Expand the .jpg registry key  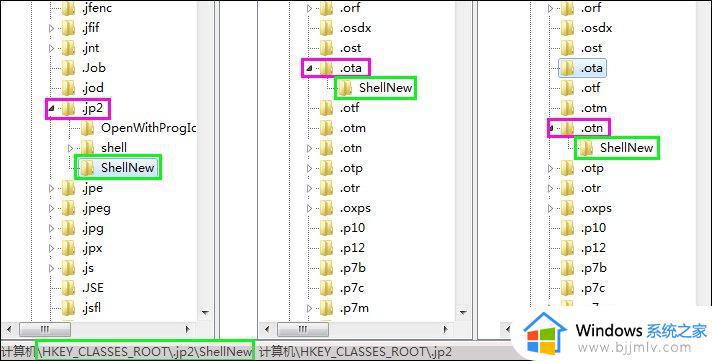click(51, 228)
